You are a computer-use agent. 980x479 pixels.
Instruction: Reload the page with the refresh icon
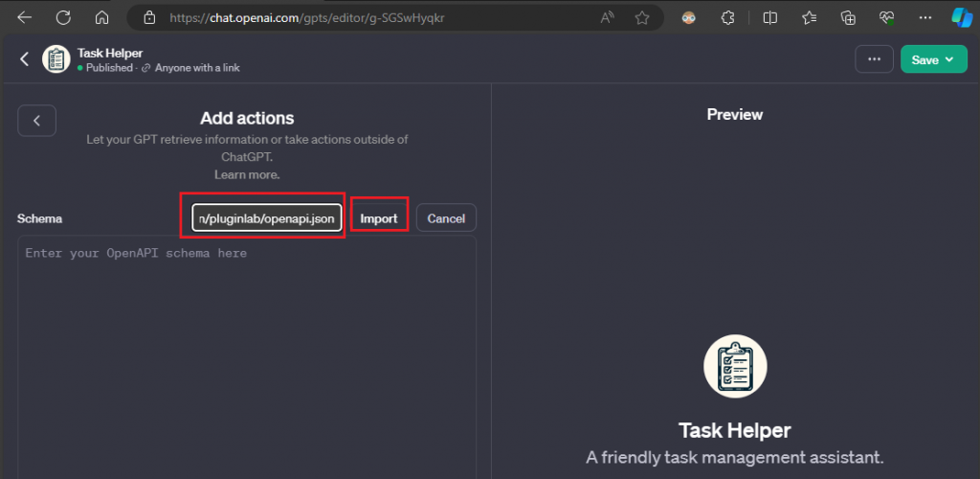63,17
